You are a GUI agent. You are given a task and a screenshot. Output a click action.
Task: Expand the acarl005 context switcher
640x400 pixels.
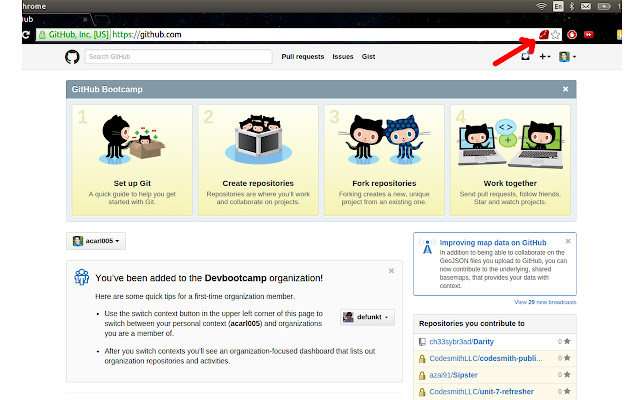(x=96, y=241)
